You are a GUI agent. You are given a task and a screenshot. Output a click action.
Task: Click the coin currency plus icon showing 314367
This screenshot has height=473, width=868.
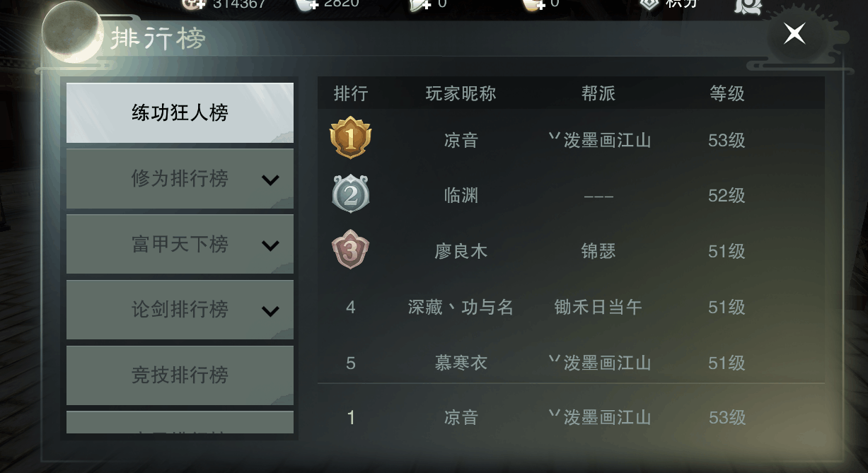click(192, 4)
